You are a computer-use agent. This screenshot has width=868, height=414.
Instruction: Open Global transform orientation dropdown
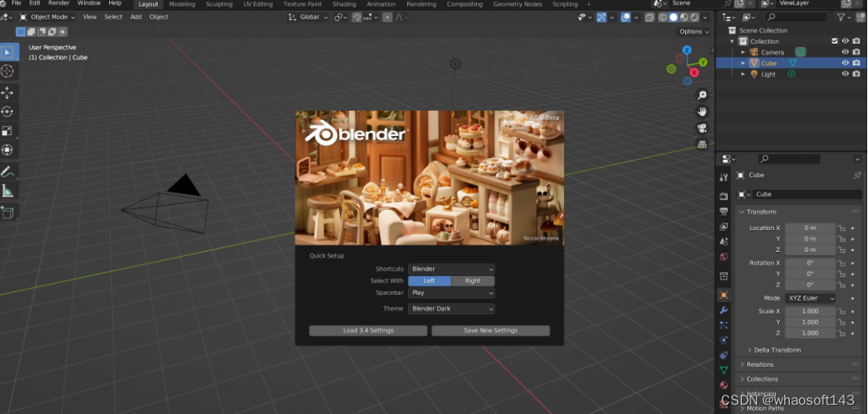[x=308, y=17]
